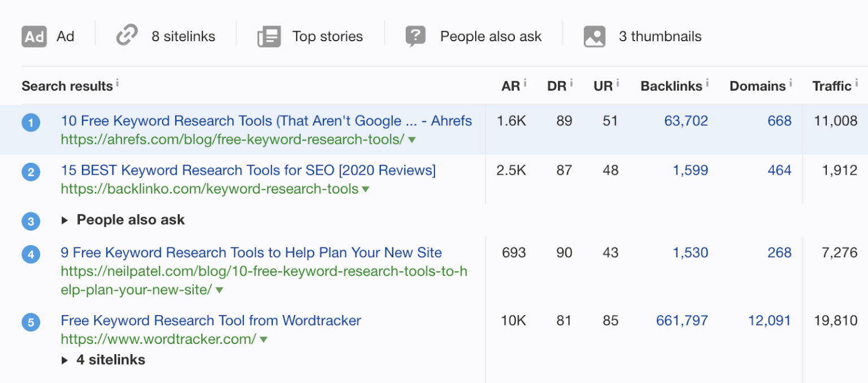Click the position 5 badge for Wordtracker result
The width and height of the screenshot is (868, 383).
(31, 321)
